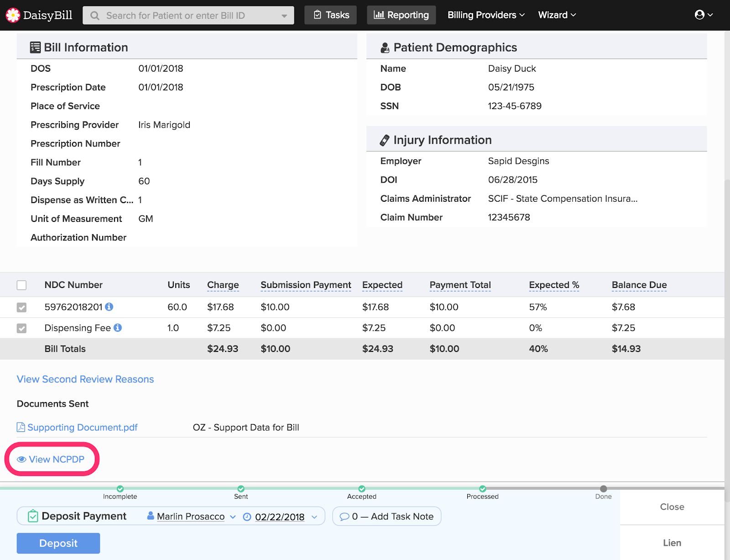Open the Reporting page
The height and width of the screenshot is (560, 730).
pos(401,15)
